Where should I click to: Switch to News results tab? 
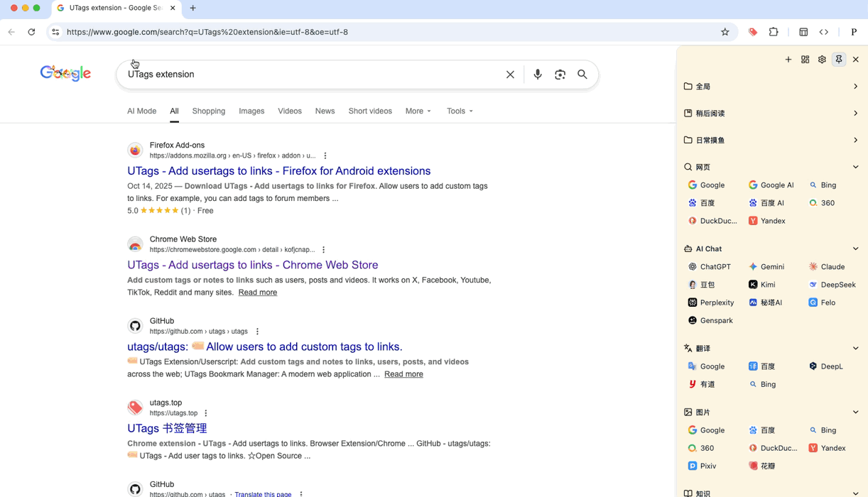325,111
